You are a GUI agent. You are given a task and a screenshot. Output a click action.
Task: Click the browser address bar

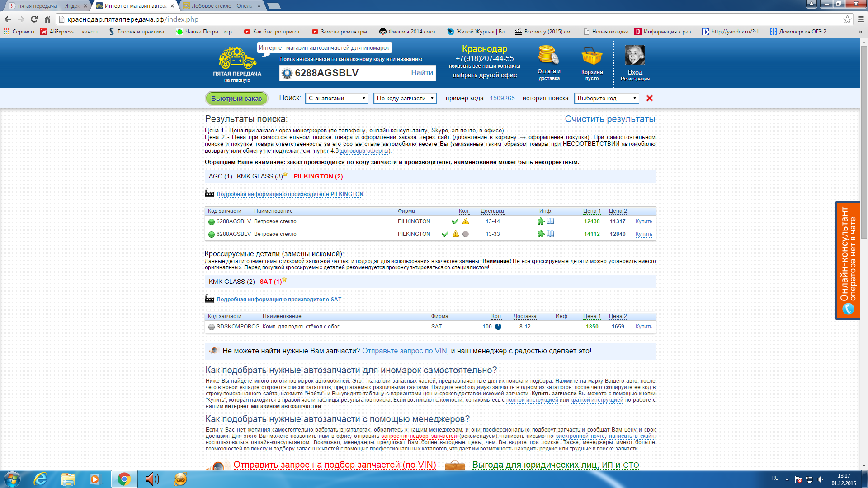(452, 19)
